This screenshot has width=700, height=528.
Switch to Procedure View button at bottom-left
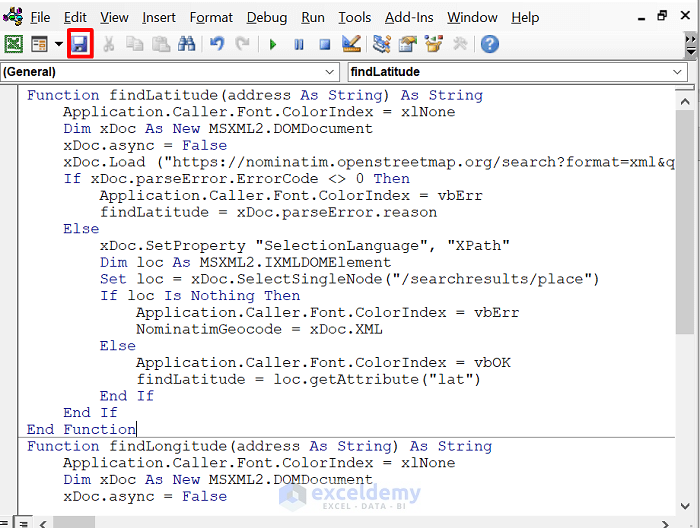pyautogui.click(x=4, y=523)
